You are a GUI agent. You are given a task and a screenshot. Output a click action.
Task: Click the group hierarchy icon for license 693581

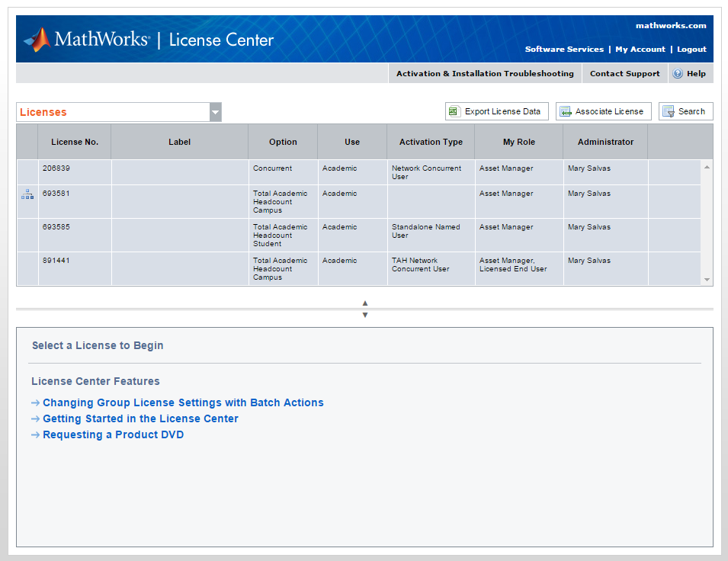(27, 194)
